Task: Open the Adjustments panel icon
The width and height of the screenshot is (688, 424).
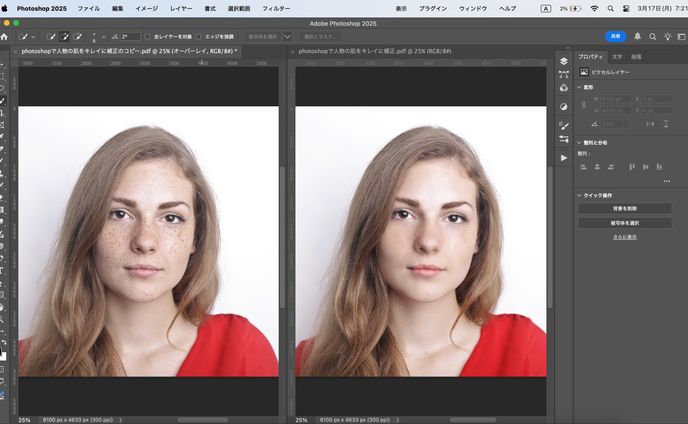Action: (x=563, y=106)
